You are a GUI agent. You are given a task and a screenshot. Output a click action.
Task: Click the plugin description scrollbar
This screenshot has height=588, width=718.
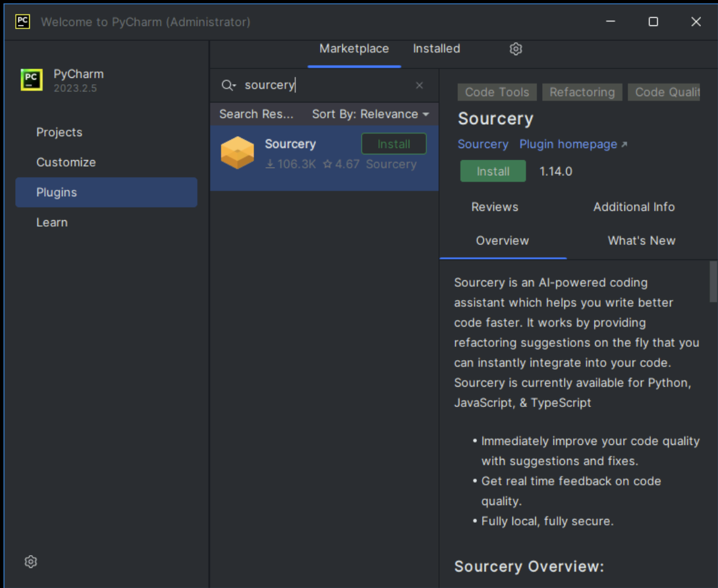[713, 282]
